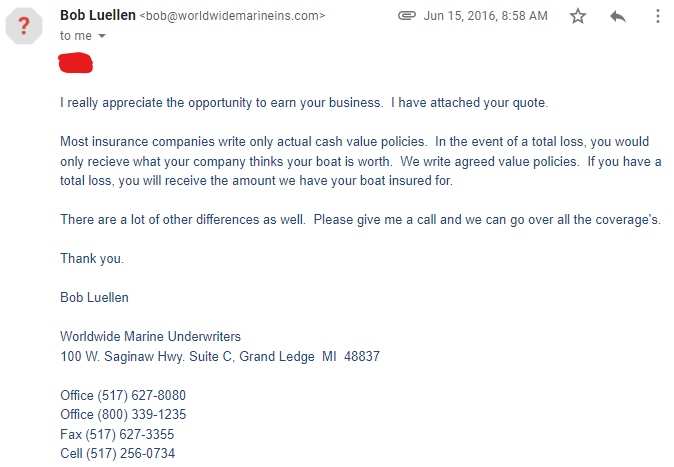
Task: Click the 100 W. Saginaw Hwy address line
Action: 220,356
